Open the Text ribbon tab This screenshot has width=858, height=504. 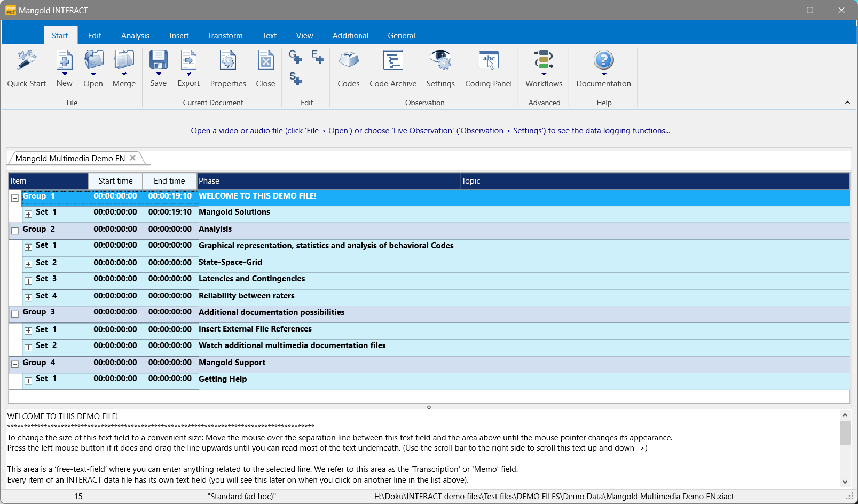[x=269, y=36]
